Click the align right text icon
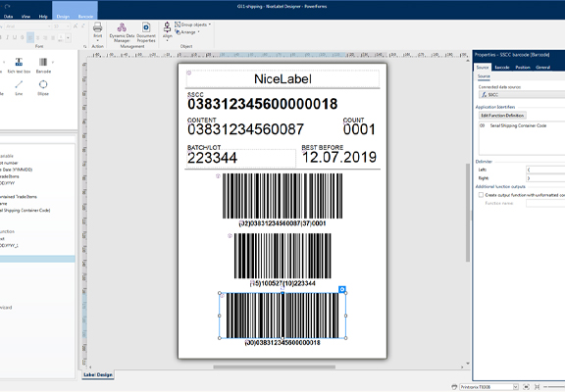Viewport: 565px width, 392px height. click(45, 37)
